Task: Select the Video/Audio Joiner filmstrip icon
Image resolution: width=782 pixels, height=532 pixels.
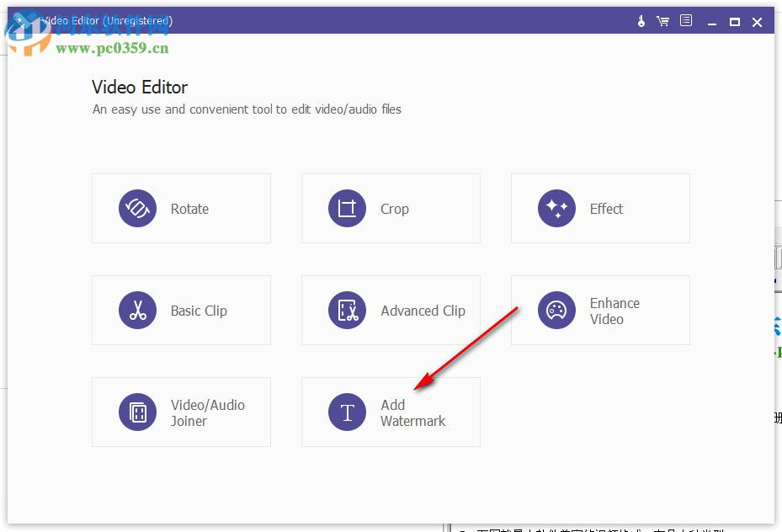Action: pos(137,412)
